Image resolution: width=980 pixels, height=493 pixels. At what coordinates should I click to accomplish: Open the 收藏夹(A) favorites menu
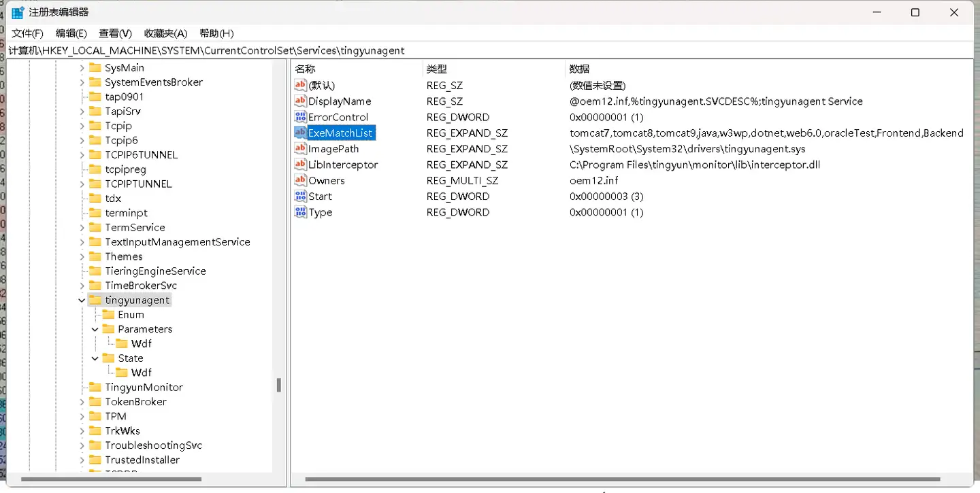[x=165, y=33]
